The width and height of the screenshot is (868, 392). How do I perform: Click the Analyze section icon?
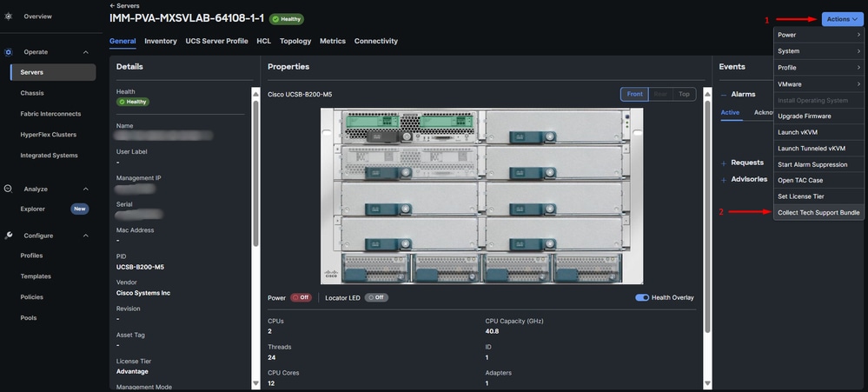9,189
